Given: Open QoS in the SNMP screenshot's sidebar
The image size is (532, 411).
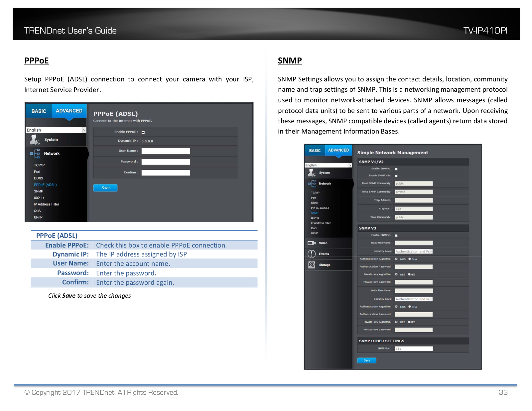Looking at the screenshot, I should pos(314,228).
